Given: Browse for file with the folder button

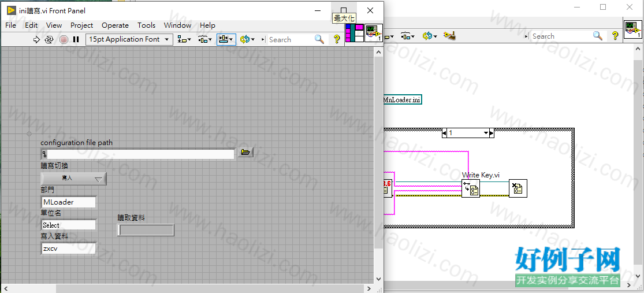Looking at the screenshot, I should pyautogui.click(x=245, y=153).
